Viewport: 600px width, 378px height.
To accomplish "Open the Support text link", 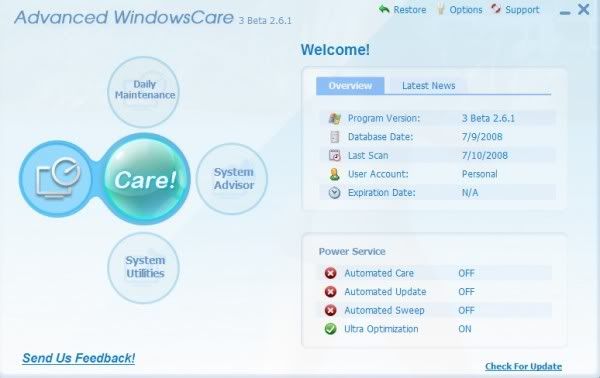I will pyautogui.click(x=522, y=10).
